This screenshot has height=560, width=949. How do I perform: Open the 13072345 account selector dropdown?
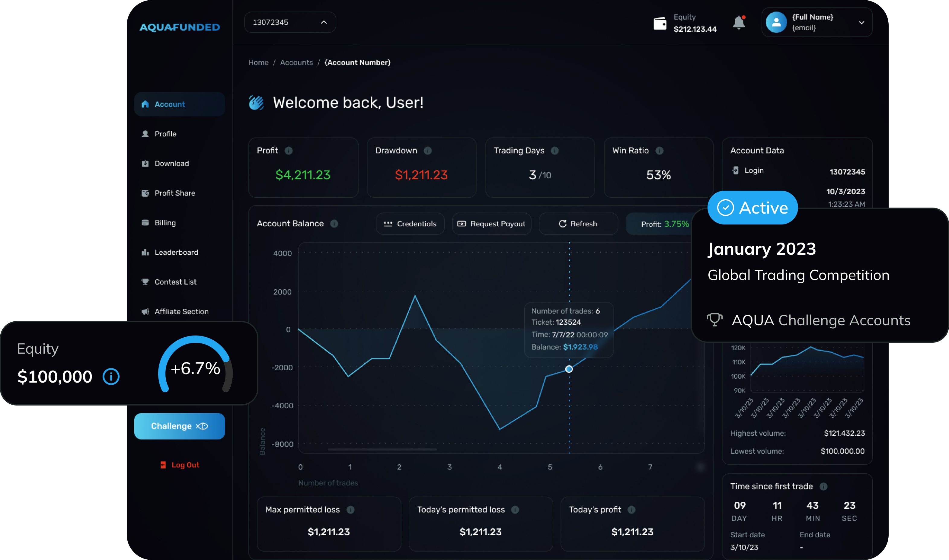(x=290, y=22)
